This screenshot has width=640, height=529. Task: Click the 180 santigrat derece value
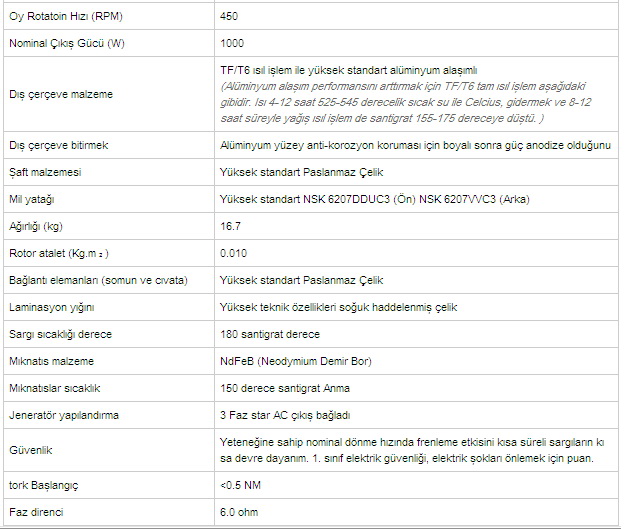click(x=270, y=334)
